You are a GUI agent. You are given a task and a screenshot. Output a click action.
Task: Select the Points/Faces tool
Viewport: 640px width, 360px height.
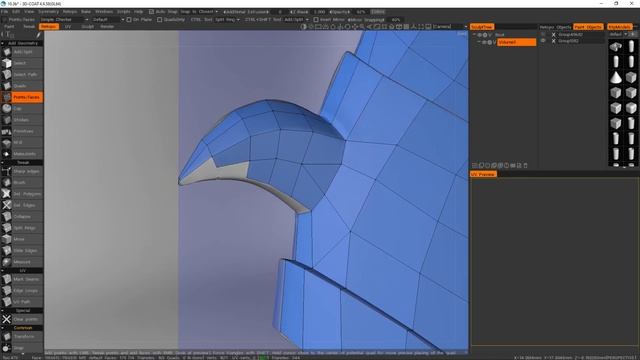22,97
